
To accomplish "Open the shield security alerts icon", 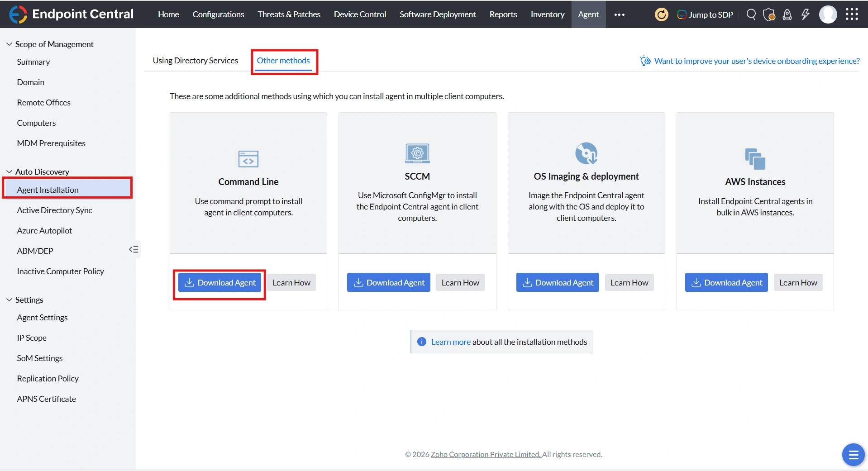I will coord(769,14).
